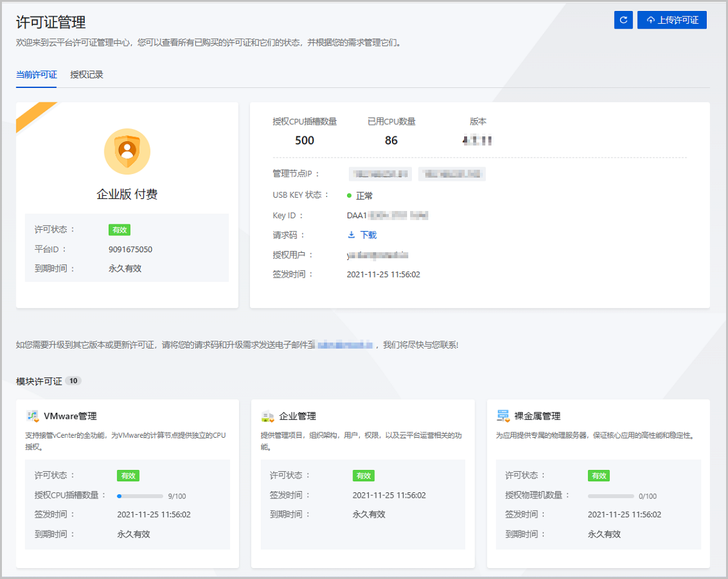This screenshot has width=728, height=579.
Task: Click the 有效 status tag in 裸金属管理
Action: pyautogui.click(x=598, y=476)
